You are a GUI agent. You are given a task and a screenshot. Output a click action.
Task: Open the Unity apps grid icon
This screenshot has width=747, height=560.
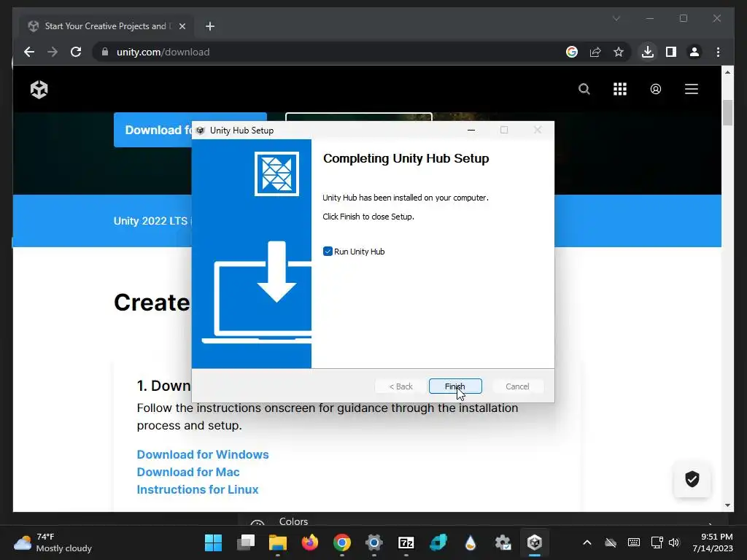click(620, 89)
